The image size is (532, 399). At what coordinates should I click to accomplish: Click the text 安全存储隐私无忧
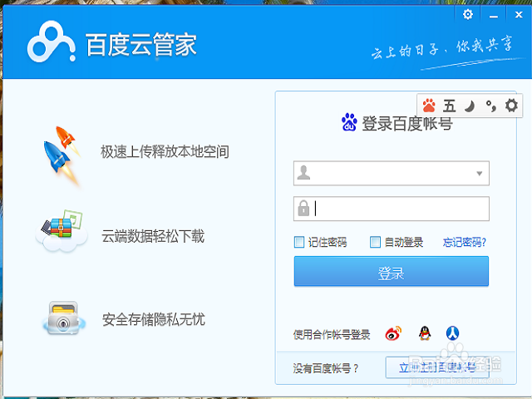click(154, 319)
